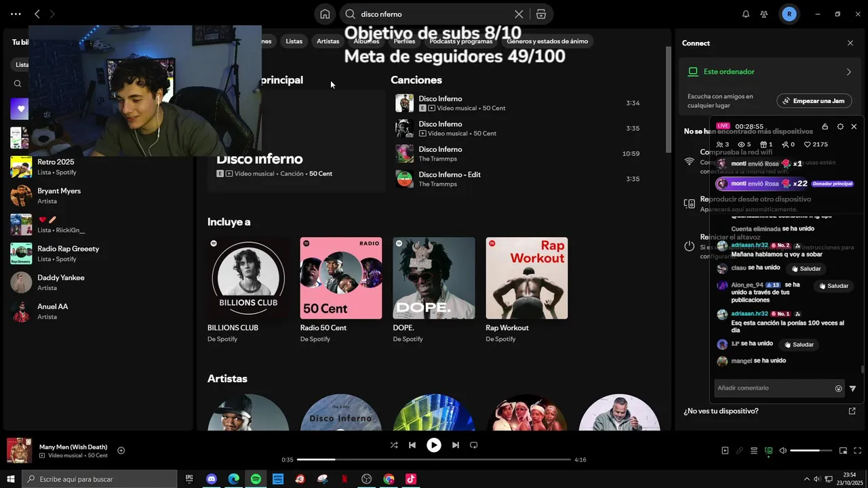Open the Windows Start menu
Image resolution: width=868 pixels, height=488 pixels.
point(11,479)
